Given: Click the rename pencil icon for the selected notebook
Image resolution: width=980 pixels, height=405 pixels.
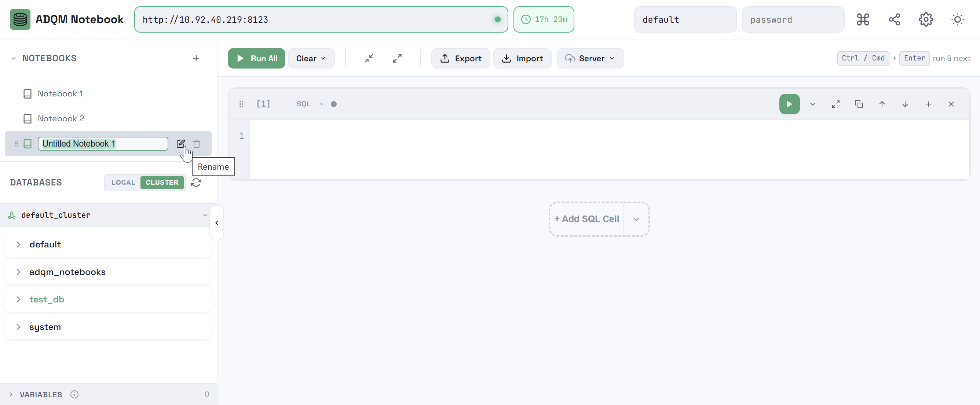Looking at the screenshot, I should (180, 143).
